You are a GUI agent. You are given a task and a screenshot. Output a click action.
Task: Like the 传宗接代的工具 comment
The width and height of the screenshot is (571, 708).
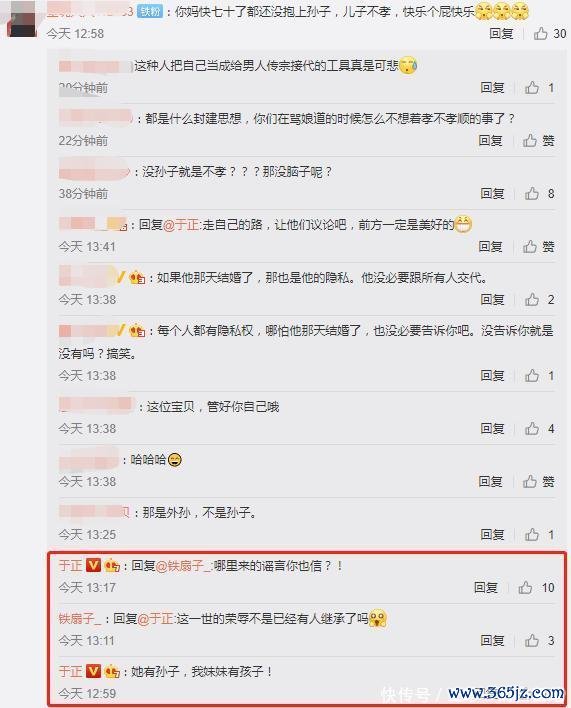tap(539, 88)
